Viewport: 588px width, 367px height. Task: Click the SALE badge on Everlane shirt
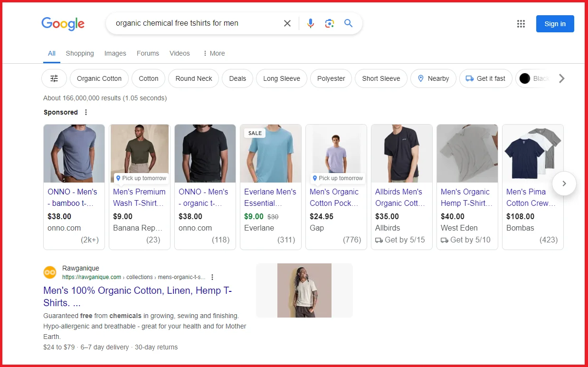pos(255,133)
